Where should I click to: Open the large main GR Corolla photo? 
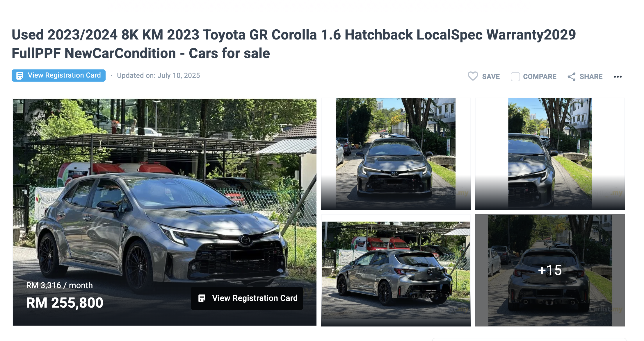[x=165, y=212]
